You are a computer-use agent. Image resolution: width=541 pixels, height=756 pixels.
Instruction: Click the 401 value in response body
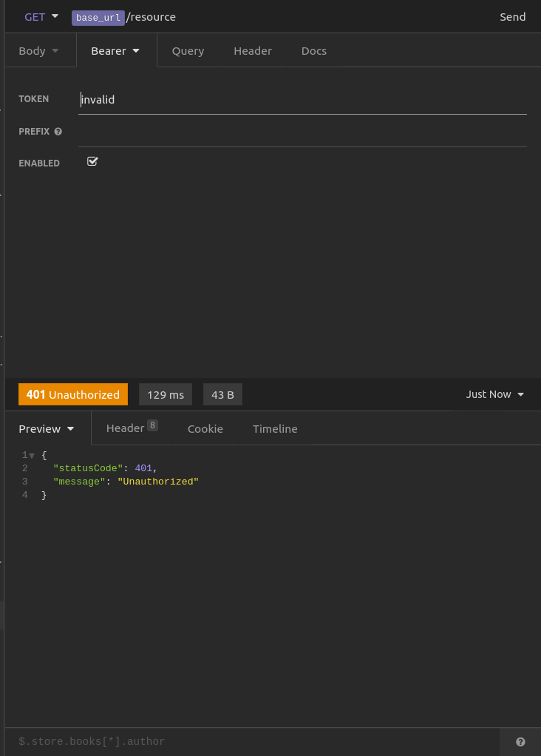click(x=143, y=468)
